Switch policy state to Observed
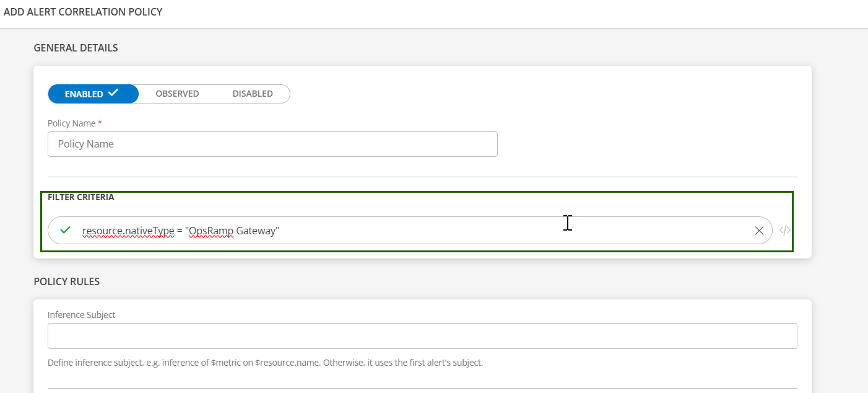 (177, 94)
